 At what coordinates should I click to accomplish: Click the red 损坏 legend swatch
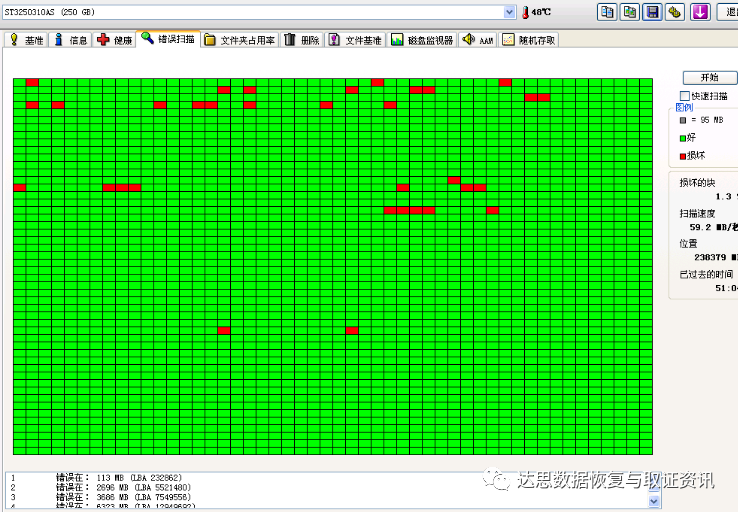tap(682, 156)
